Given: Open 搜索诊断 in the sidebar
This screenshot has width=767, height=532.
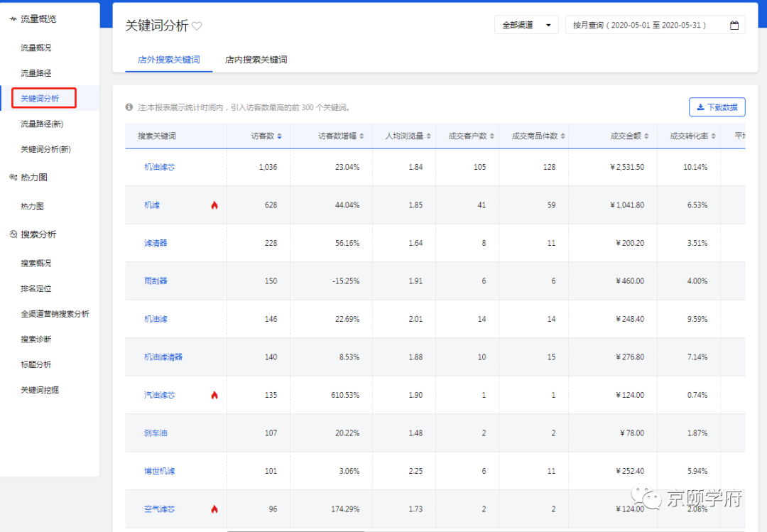Looking at the screenshot, I should [36, 340].
